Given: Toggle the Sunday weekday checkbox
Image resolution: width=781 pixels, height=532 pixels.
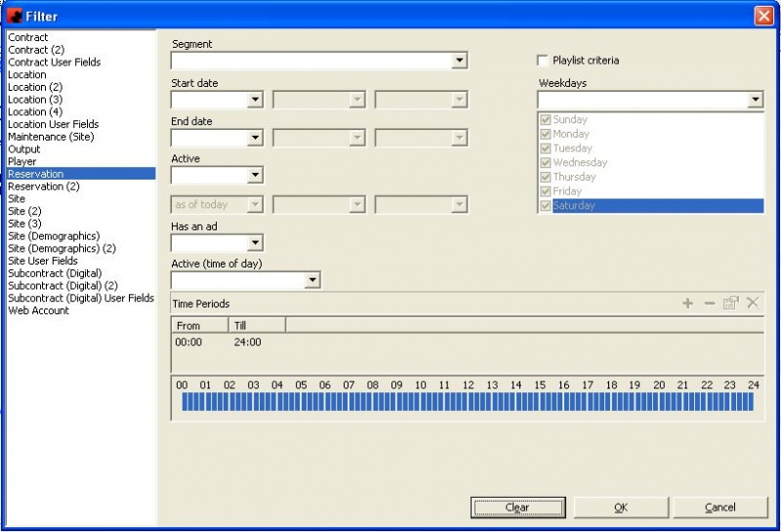Looking at the screenshot, I should coord(546,120).
